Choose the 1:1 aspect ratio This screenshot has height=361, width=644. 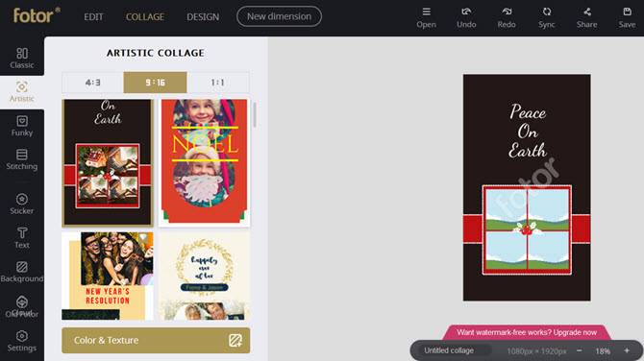(x=218, y=83)
